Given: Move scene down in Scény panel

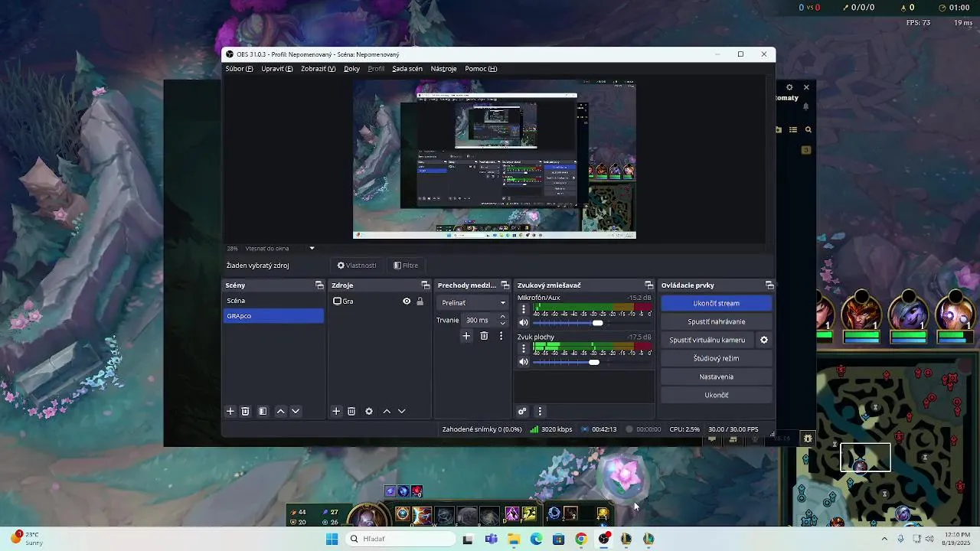Looking at the screenshot, I should [296, 411].
